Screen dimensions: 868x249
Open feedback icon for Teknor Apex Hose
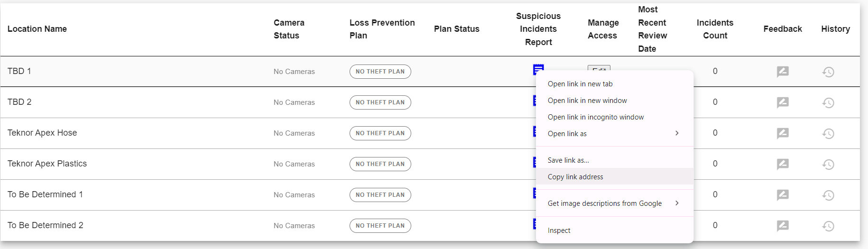click(x=783, y=133)
